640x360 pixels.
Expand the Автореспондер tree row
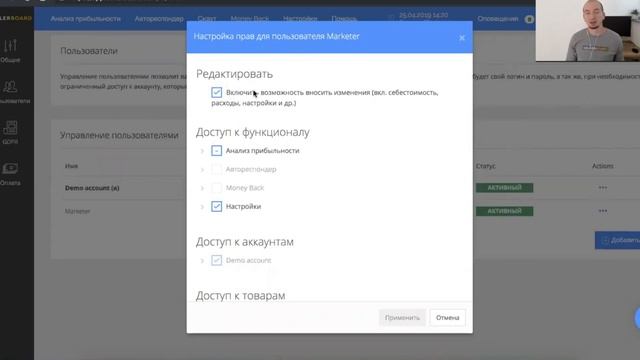202,169
